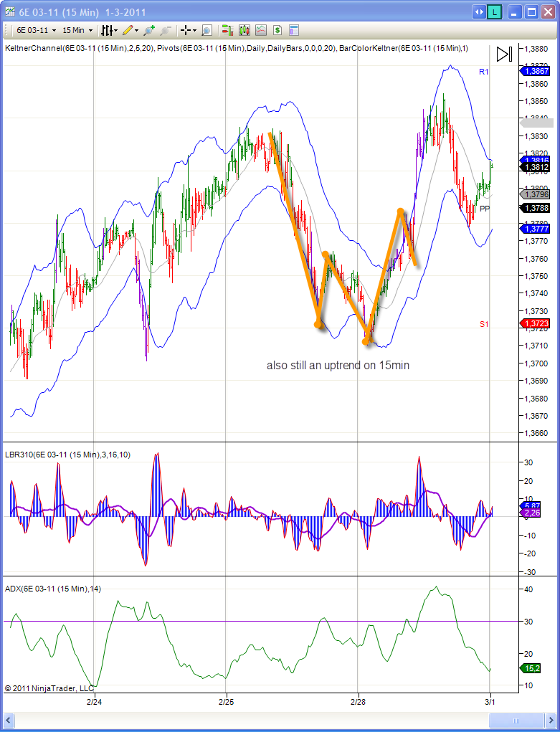Click the 2/28 date label
The height and width of the screenshot is (732, 560).
click(x=358, y=701)
